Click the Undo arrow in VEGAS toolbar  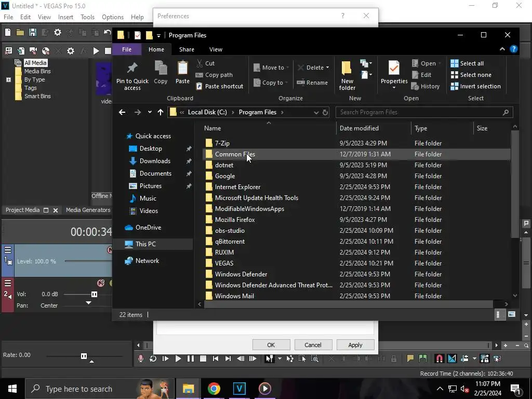108,32
